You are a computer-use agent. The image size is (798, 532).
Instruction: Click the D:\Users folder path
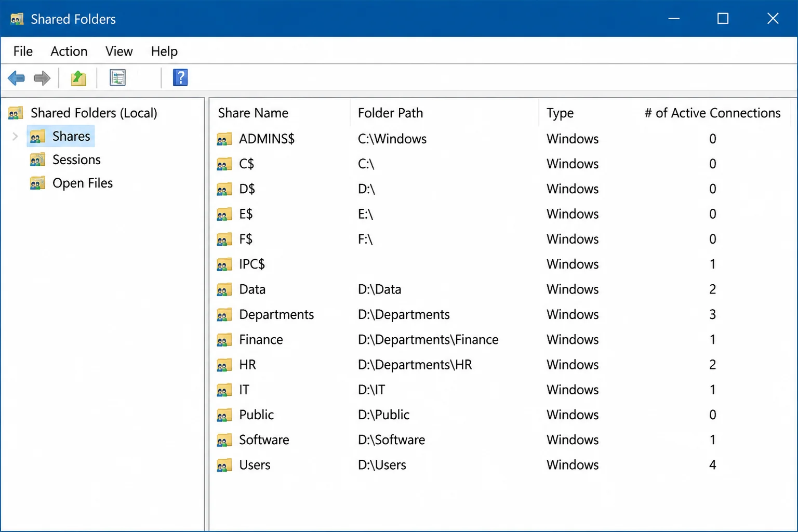coord(382,465)
